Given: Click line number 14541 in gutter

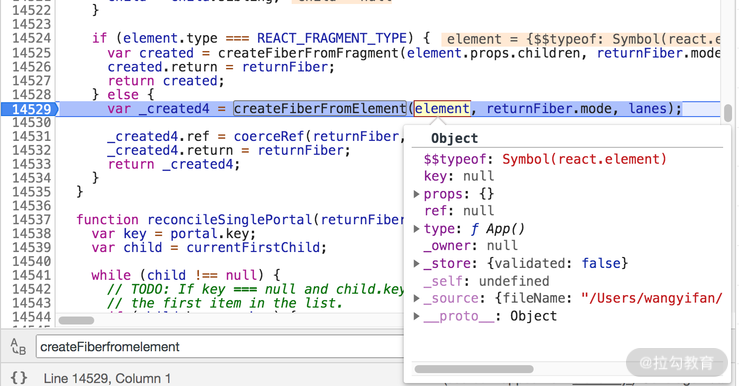Looking at the screenshot, I should 31,275.
